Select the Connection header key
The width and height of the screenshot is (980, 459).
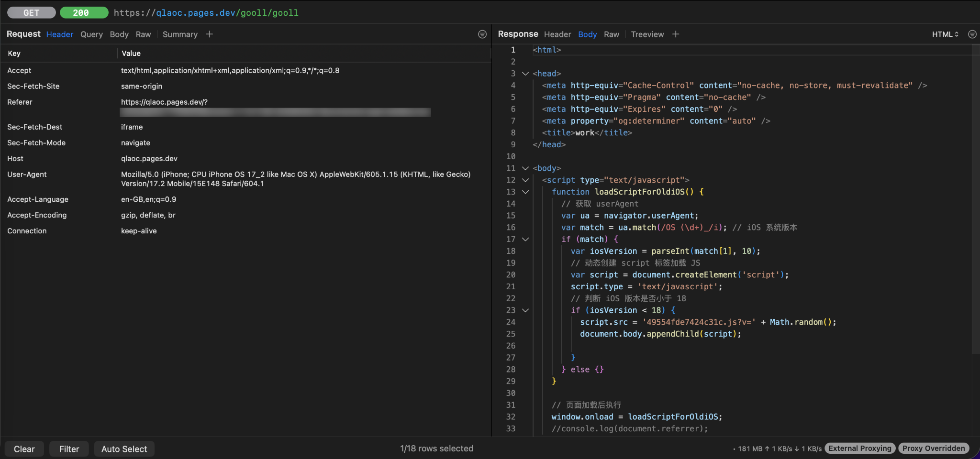(x=27, y=230)
